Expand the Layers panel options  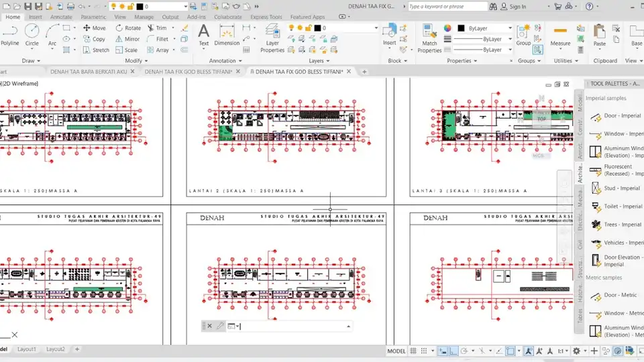click(319, 61)
